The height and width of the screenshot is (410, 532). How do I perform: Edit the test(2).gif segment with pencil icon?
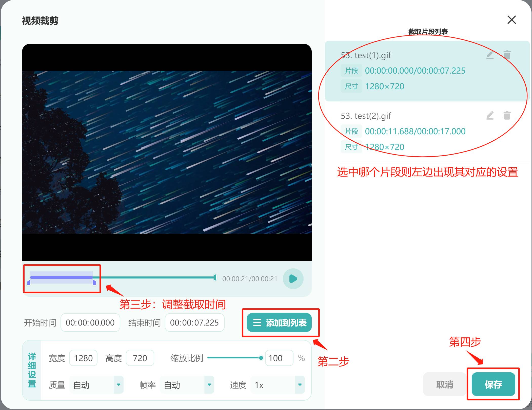[490, 116]
